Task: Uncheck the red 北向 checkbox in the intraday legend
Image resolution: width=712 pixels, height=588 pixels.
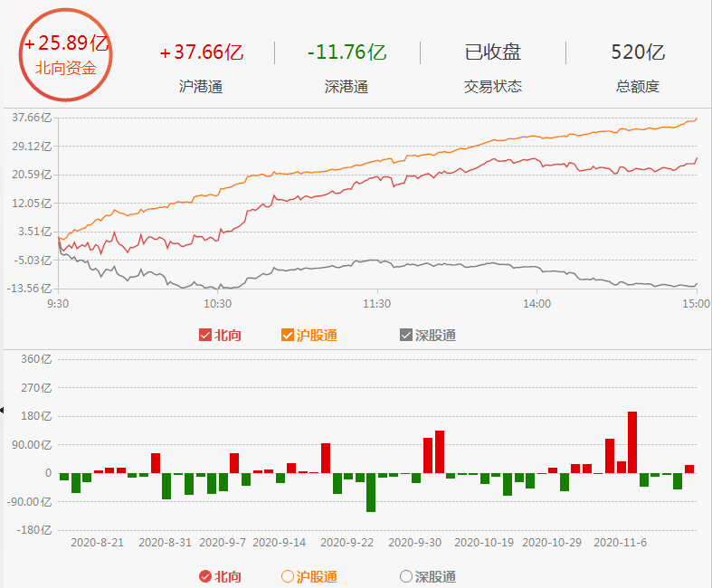Action: pos(205,335)
